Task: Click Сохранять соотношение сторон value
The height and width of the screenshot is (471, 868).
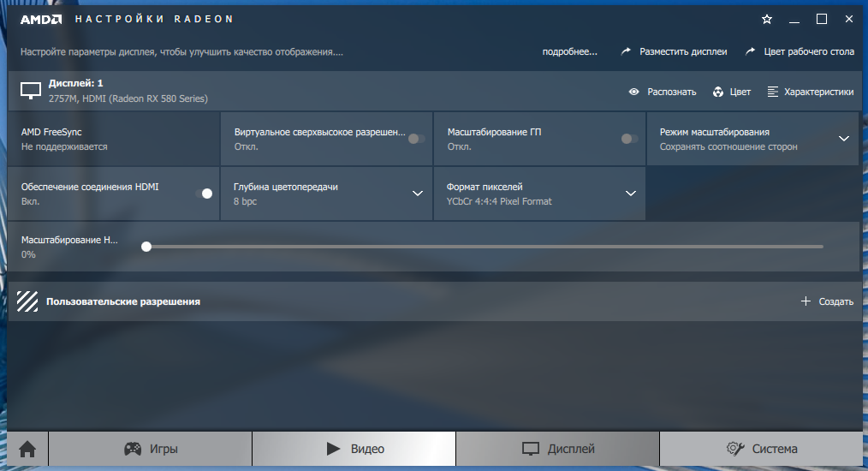Action: (728, 146)
